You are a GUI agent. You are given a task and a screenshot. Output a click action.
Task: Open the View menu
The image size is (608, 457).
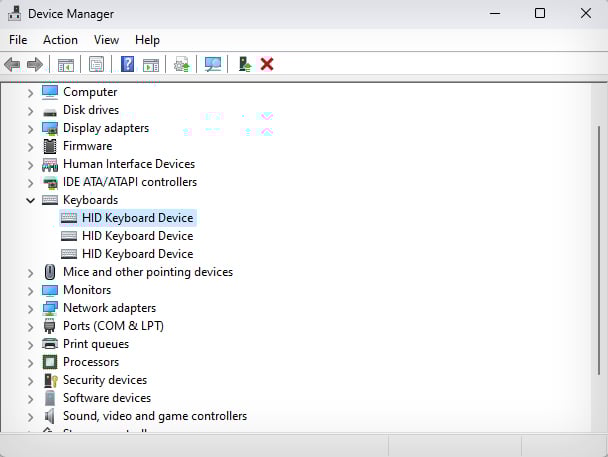click(x=106, y=40)
